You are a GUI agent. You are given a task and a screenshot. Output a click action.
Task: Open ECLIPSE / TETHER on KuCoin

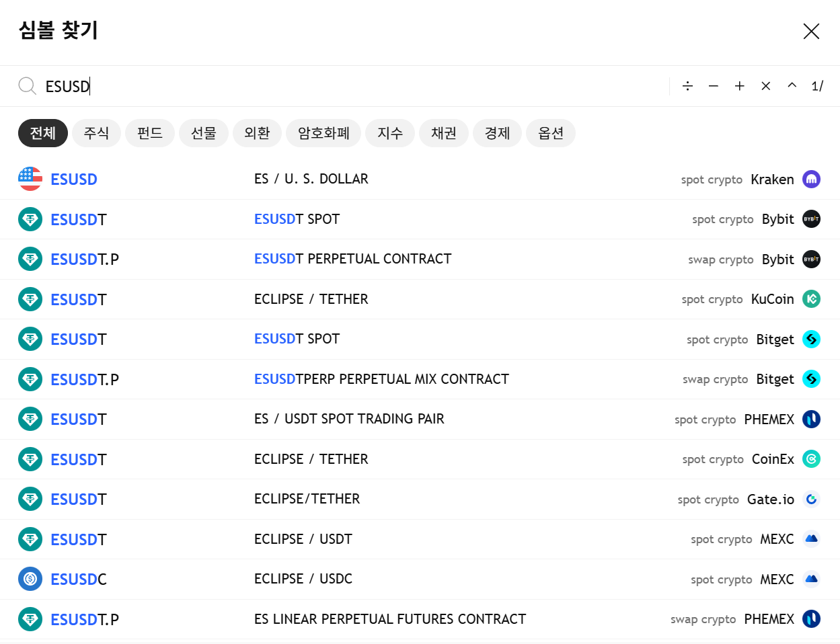click(420, 299)
